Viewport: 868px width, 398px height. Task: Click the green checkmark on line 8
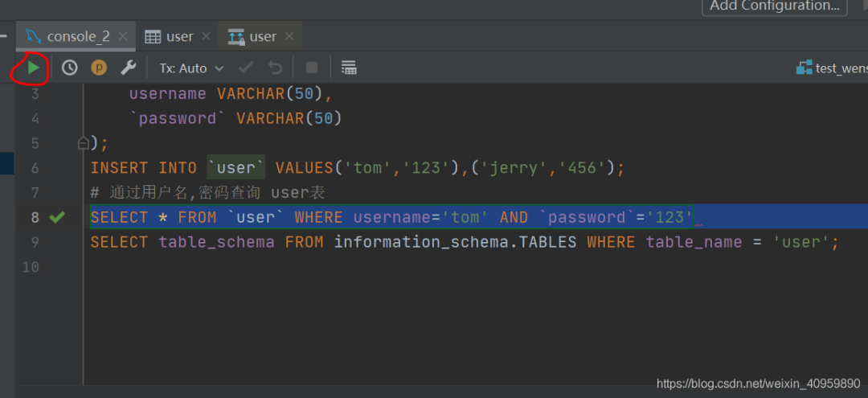(57, 217)
